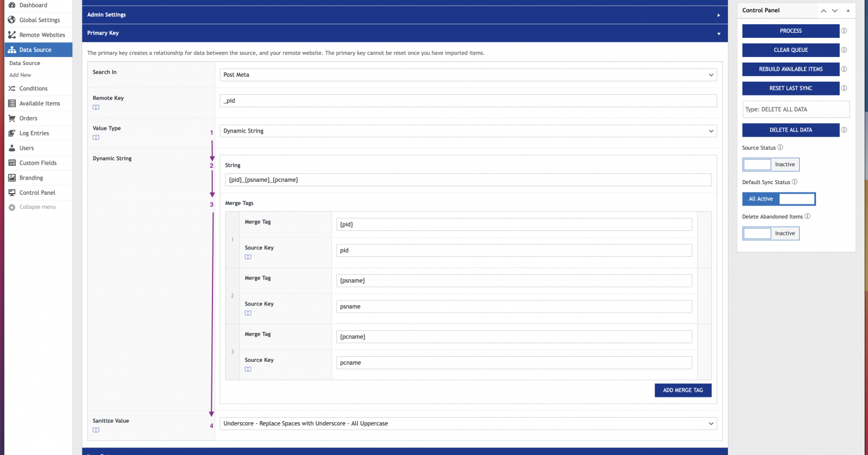Click the info icon beside RESET LAST SYNC
The image size is (868, 455).
[844, 89]
